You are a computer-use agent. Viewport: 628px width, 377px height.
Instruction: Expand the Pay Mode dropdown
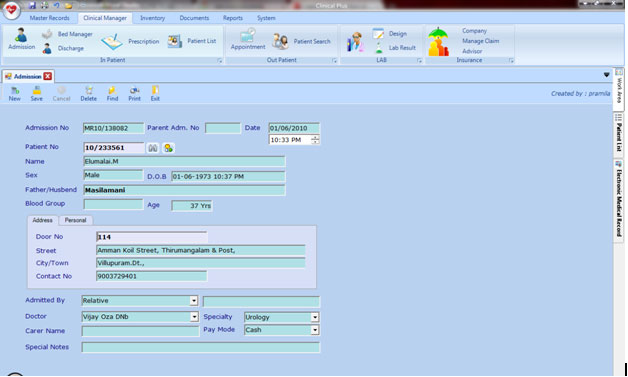coord(315,330)
